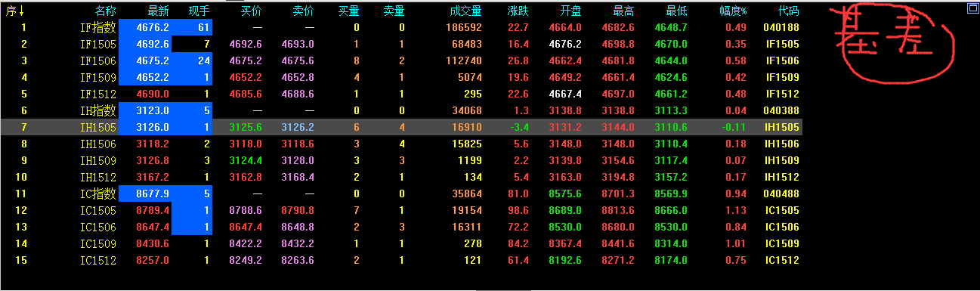Select the IF指数 row
Image resolution: width=980 pixels, height=291 pixels.
[401, 28]
